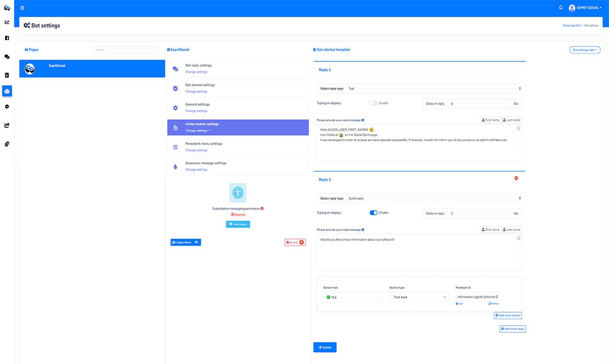Open the Bot settings data dropdown
This screenshot has height=364, width=609.
[x=585, y=50]
